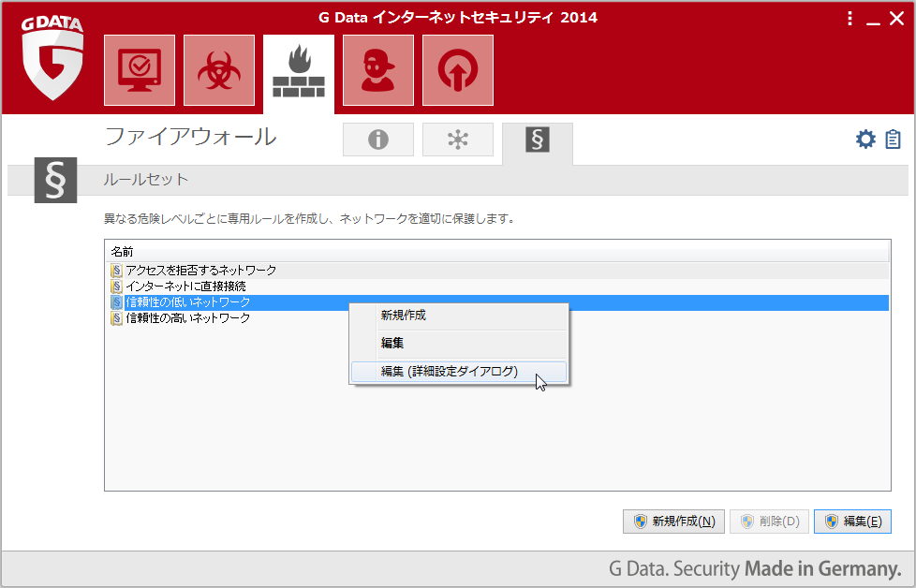
Task: Click the G Data shield logo
Action: pyautogui.click(x=53, y=59)
